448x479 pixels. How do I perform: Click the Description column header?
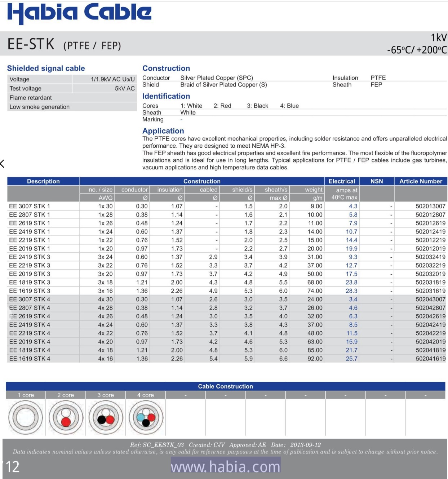43,181
